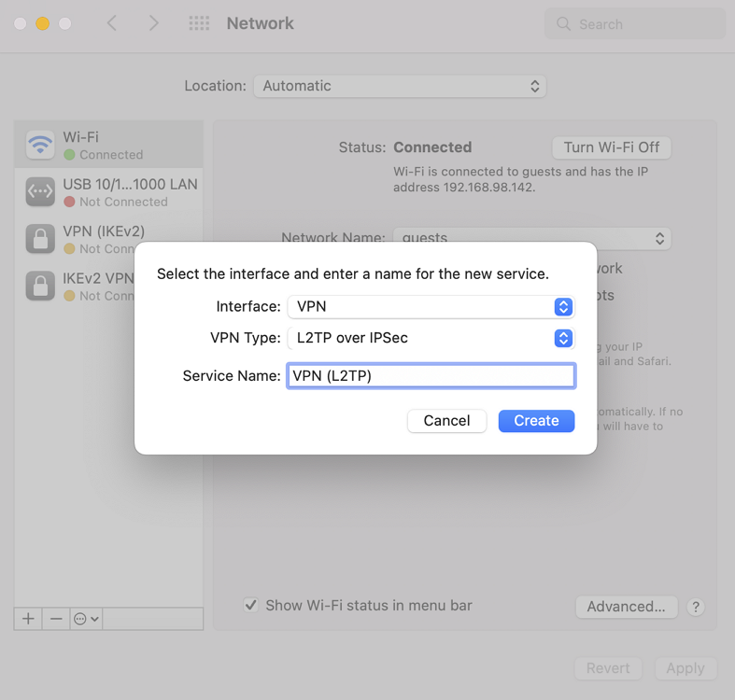The width and height of the screenshot is (735, 700).
Task: Open the show-all grid icon in the toolbar
Action: 199,24
